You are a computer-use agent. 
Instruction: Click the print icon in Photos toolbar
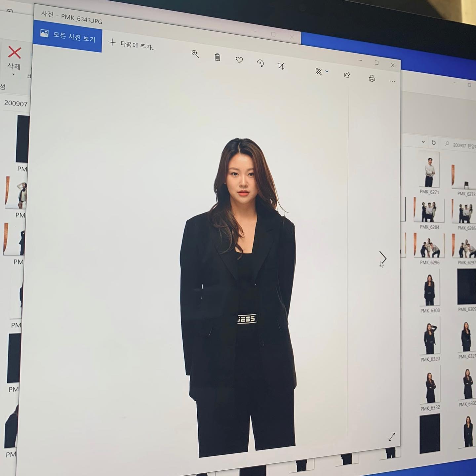coord(372,78)
